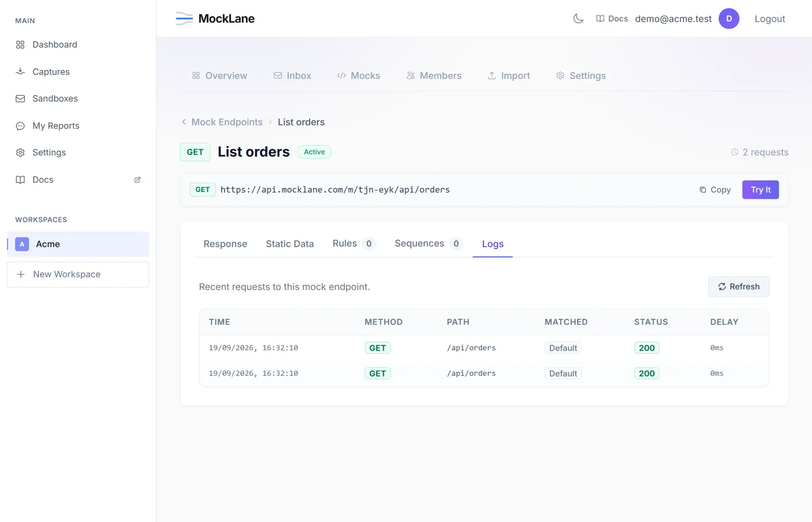Click the sidebar Docs book icon
The width and height of the screenshot is (812, 522).
[x=20, y=180]
